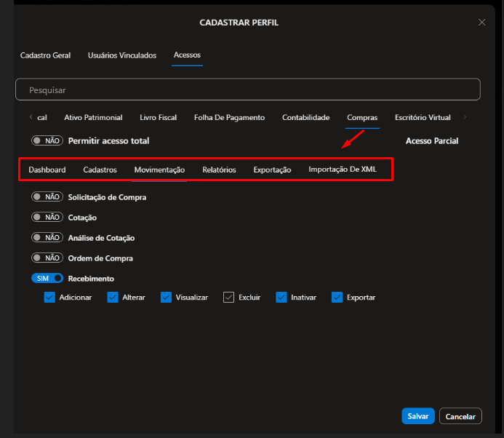The width and height of the screenshot is (504, 438).
Task: Enable Solicitação de Compra access
Action: click(47, 197)
